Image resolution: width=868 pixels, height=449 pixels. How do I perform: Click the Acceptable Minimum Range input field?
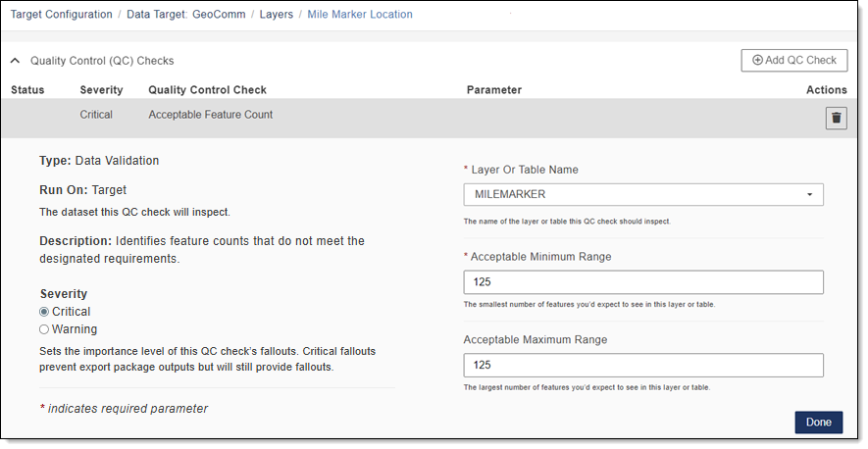642,282
